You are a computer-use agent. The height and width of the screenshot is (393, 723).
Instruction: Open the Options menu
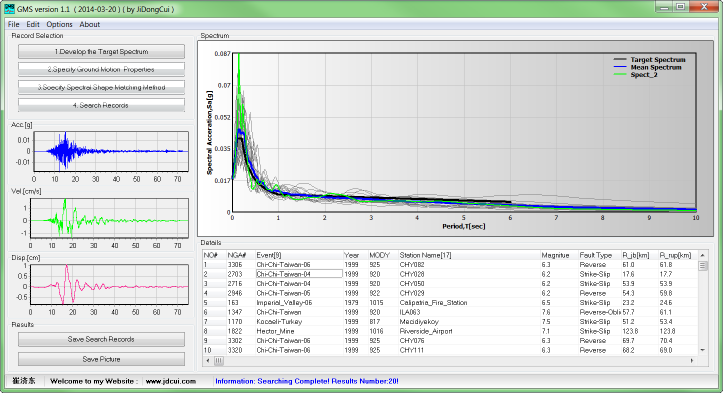(x=59, y=24)
